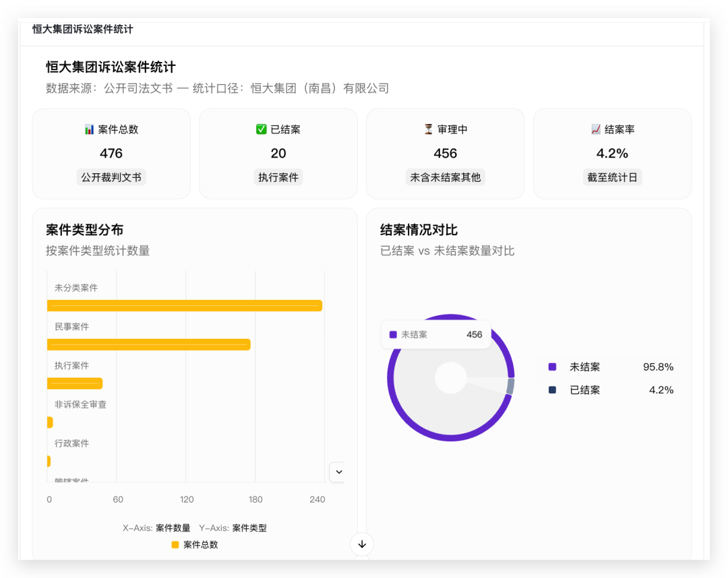Click the gray 已结案 donut slice

pos(511,386)
